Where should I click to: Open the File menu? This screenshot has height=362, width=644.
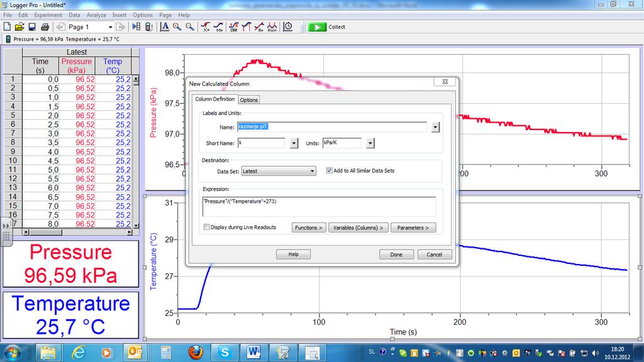[8, 15]
